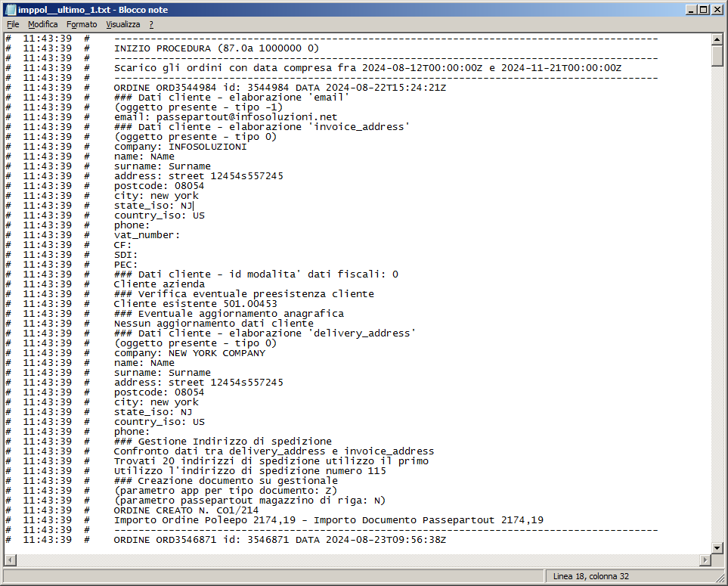
Task: Click the horizontal scrollbar right arrow
Action: (x=704, y=560)
